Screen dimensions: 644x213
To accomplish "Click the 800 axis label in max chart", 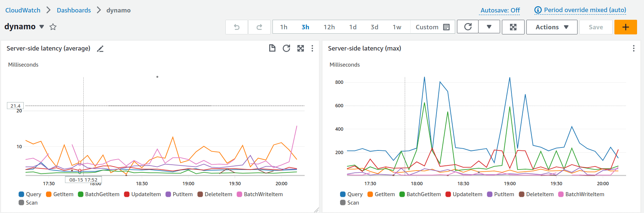I will coord(339,82).
